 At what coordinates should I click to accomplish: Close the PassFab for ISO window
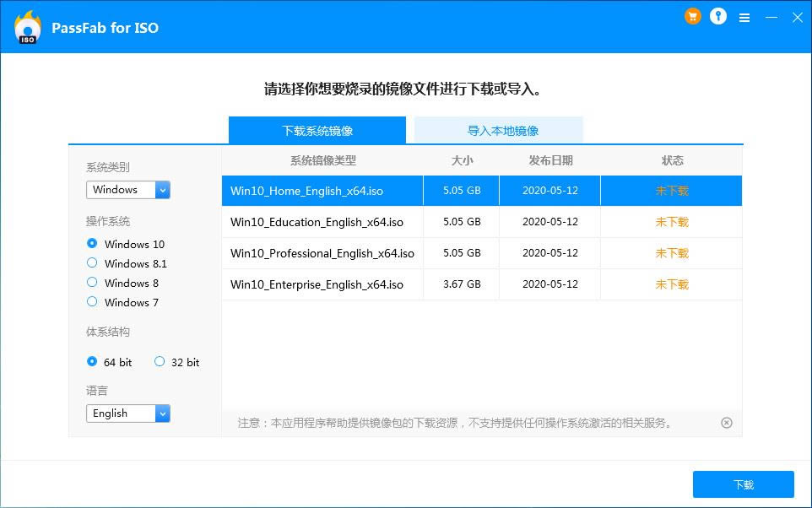pyautogui.click(x=798, y=18)
